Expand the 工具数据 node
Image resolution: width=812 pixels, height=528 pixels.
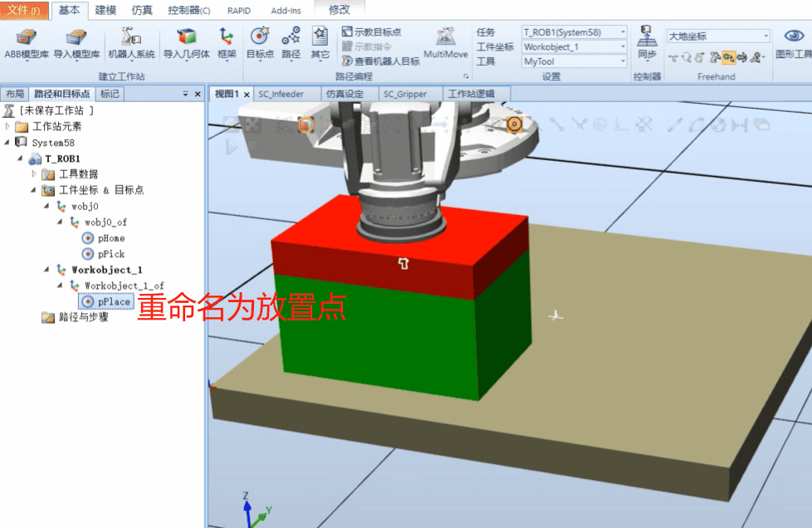click(x=34, y=174)
